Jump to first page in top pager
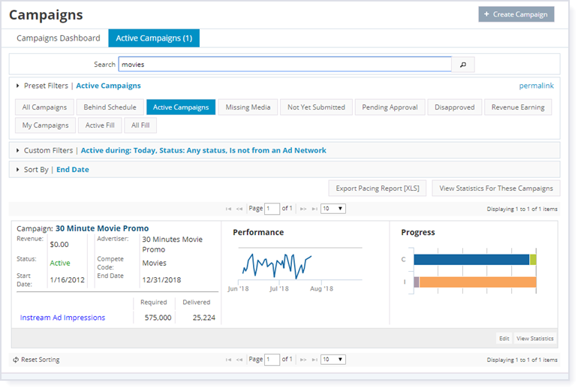 click(229, 209)
